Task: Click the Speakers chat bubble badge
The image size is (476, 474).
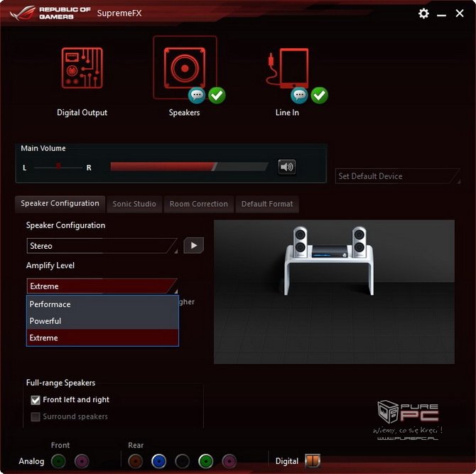Action: (x=197, y=95)
